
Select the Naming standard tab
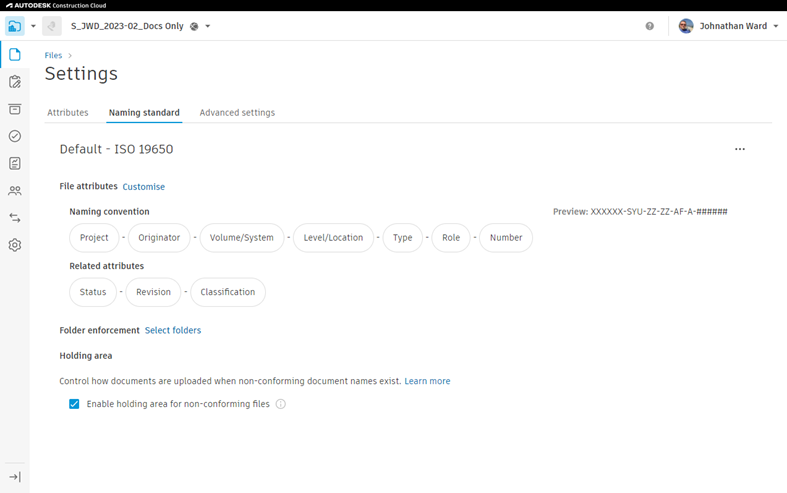[x=144, y=112]
